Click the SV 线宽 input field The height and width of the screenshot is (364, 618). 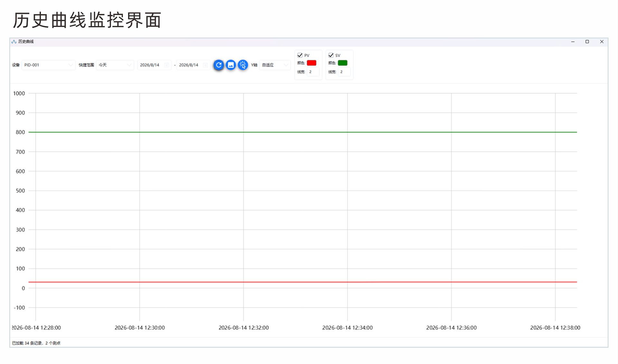click(344, 72)
